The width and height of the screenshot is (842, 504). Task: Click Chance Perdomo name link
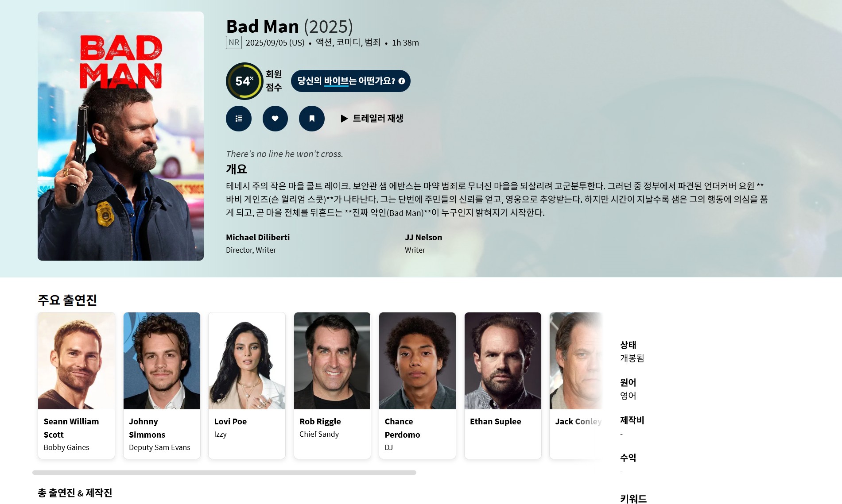pyautogui.click(x=402, y=428)
